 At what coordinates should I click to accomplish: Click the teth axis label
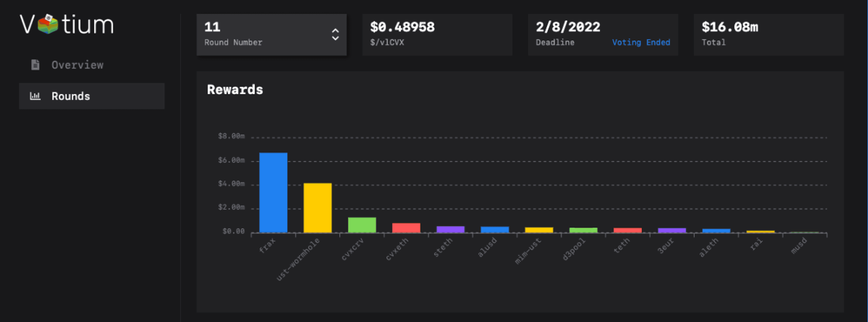622,245
